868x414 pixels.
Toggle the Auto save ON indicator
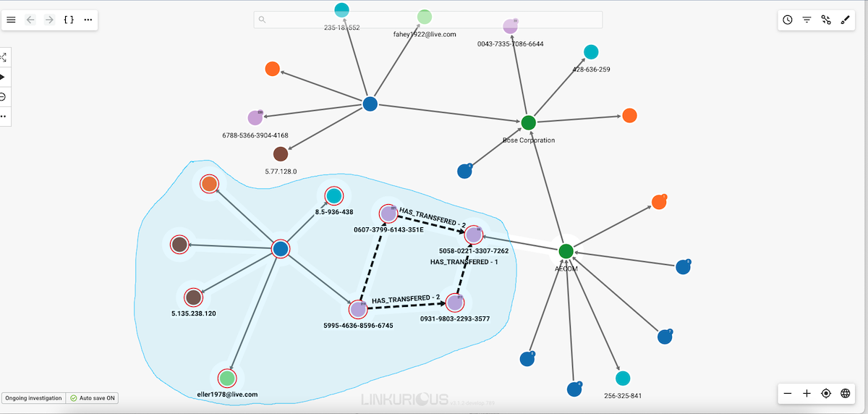click(x=93, y=398)
